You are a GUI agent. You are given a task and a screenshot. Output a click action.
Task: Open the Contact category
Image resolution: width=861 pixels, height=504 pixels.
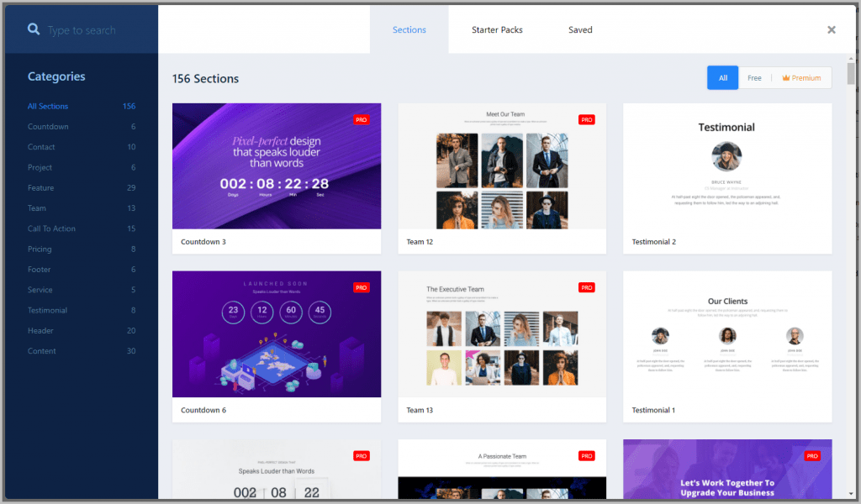tap(82, 146)
